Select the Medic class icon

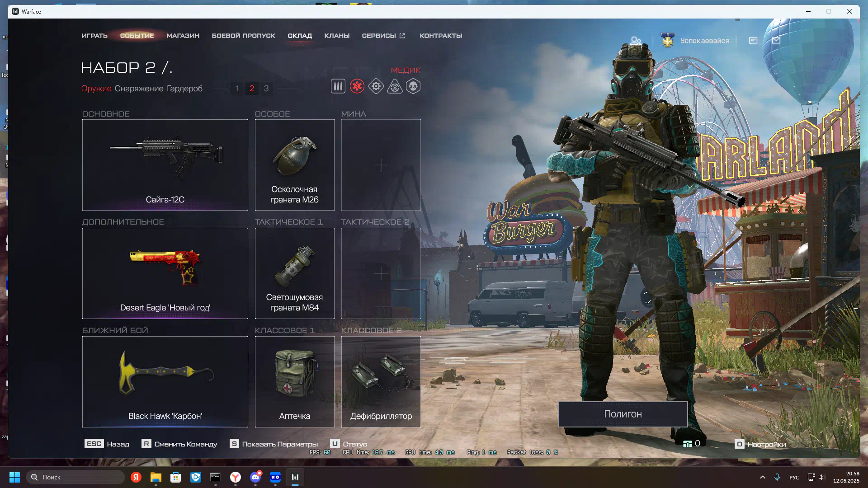tap(357, 86)
